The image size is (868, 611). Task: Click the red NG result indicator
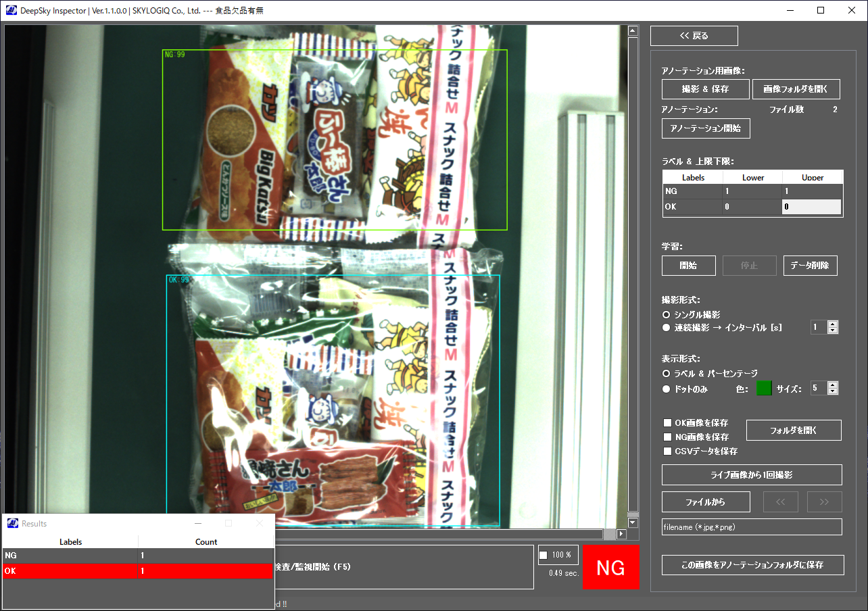tap(610, 567)
